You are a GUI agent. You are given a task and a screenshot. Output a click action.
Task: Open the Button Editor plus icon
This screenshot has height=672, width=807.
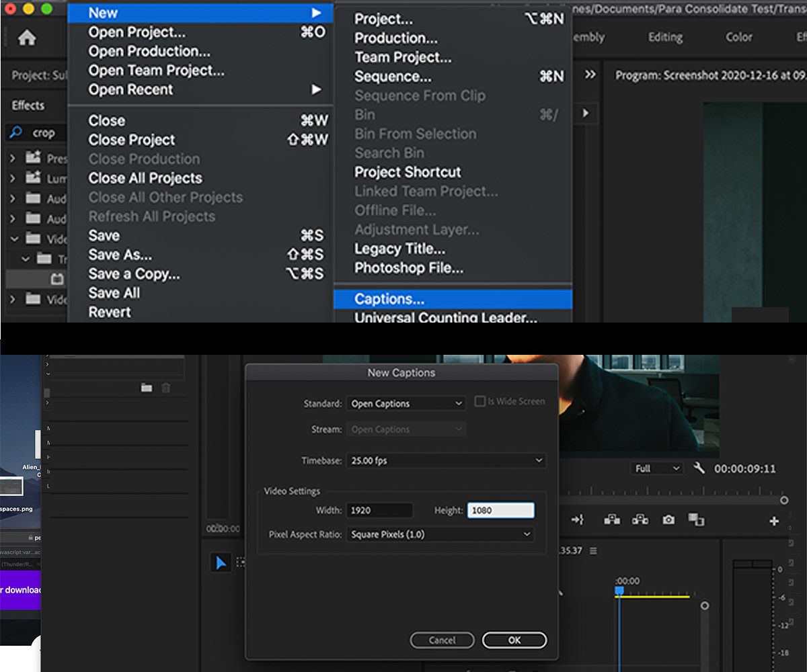[774, 521]
